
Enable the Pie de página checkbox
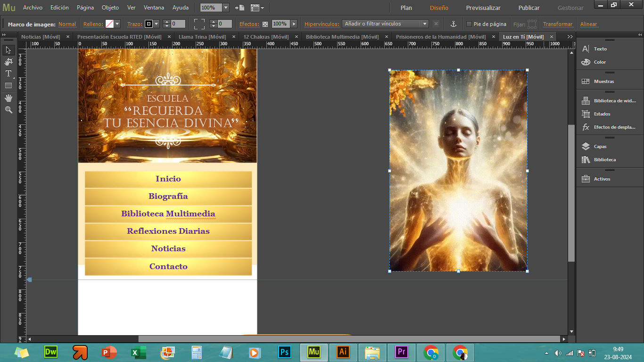469,24
